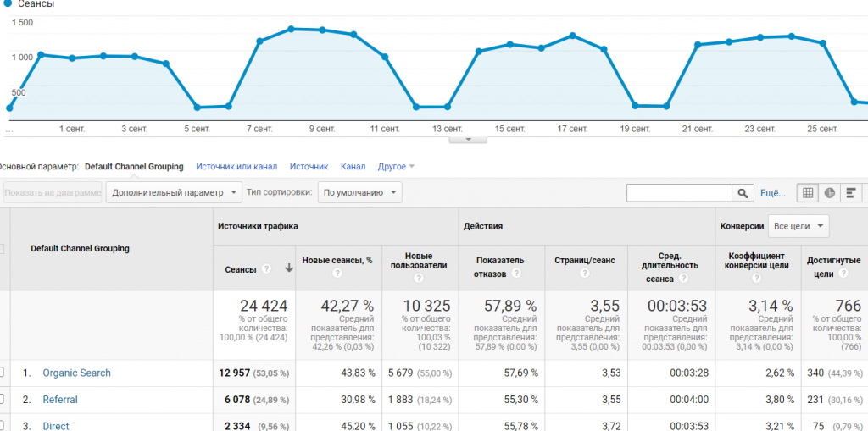Tick the Referral row checkbox
Screen dimensions: 868x431
click(2, 400)
